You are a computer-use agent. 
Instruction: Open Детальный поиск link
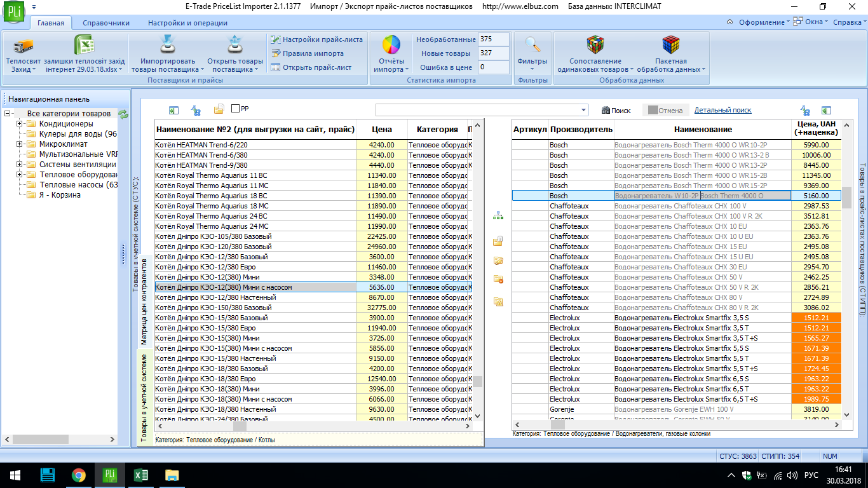click(x=723, y=111)
